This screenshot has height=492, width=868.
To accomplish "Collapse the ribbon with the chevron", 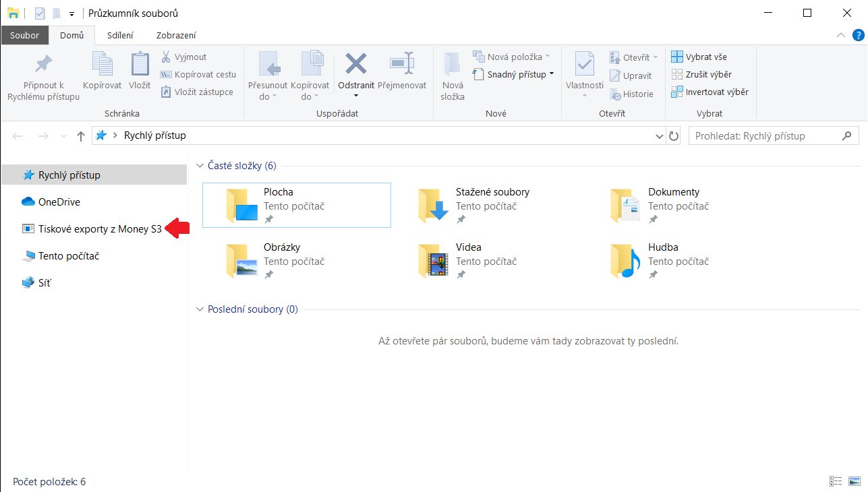I will 840,35.
